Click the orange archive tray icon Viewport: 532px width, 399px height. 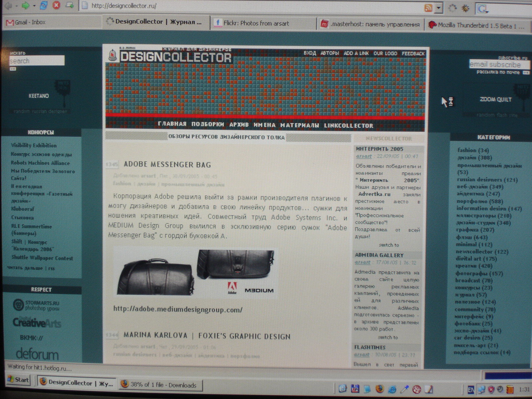coord(510,389)
